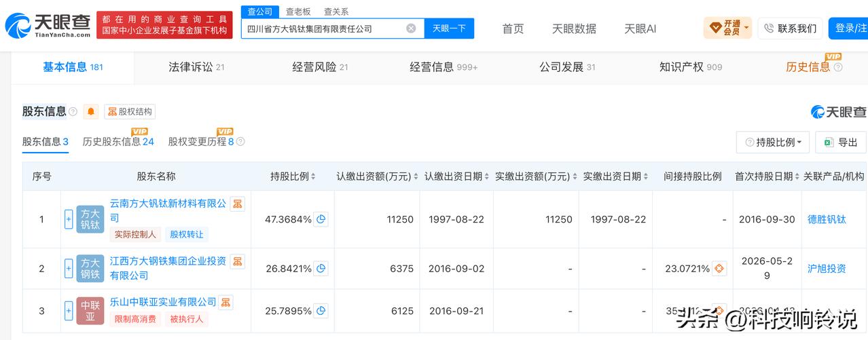Open the 持股比例 filter dropdown

[773, 143]
